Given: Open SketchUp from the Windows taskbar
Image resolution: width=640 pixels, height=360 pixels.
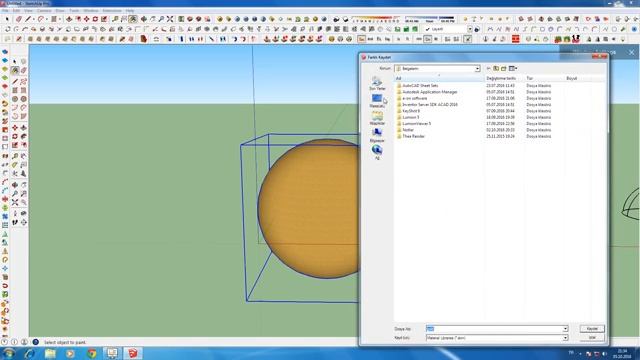Looking at the screenshot, I should [x=133, y=353].
